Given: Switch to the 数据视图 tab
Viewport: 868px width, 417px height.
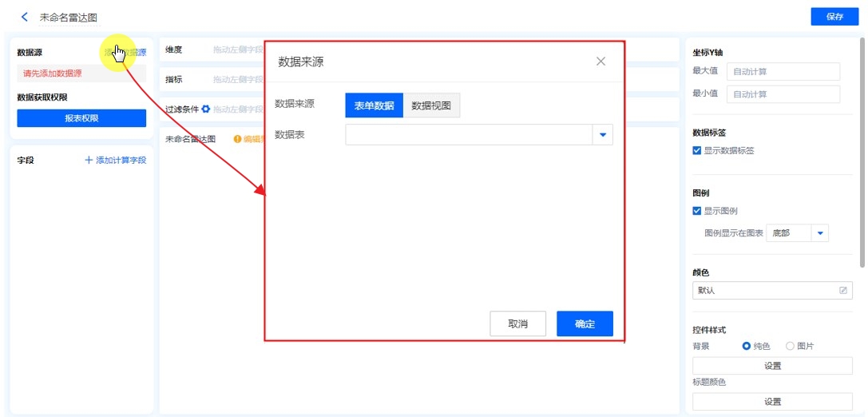Looking at the screenshot, I should (x=431, y=105).
